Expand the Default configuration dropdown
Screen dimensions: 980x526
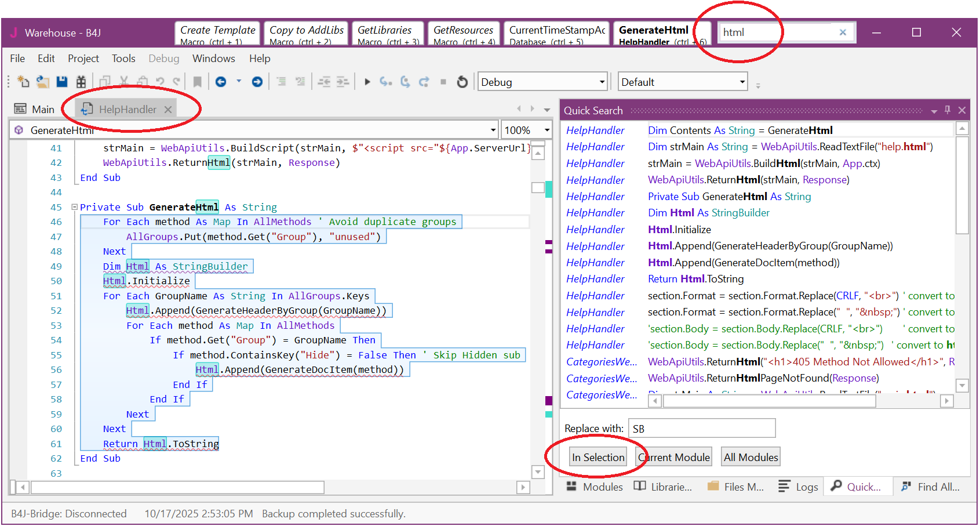tap(742, 82)
